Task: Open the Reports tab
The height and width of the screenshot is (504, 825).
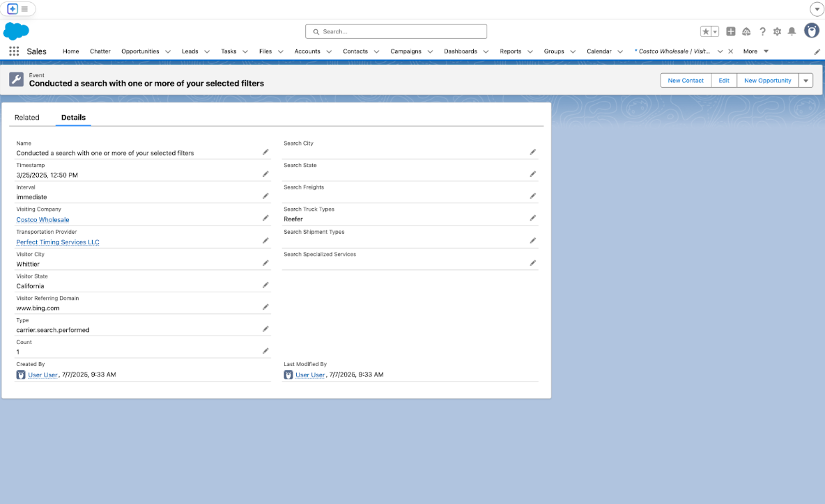Action: pyautogui.click(x=510, y=52)
